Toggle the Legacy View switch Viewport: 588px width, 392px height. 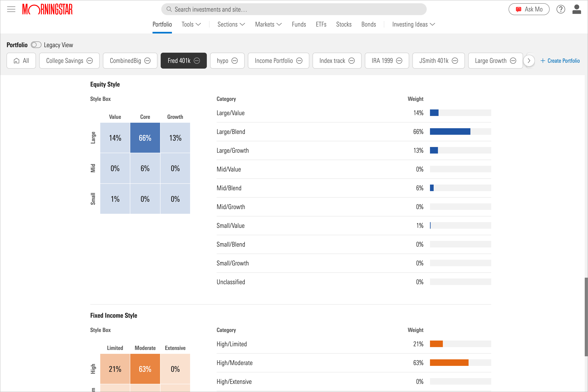(36, 45)
